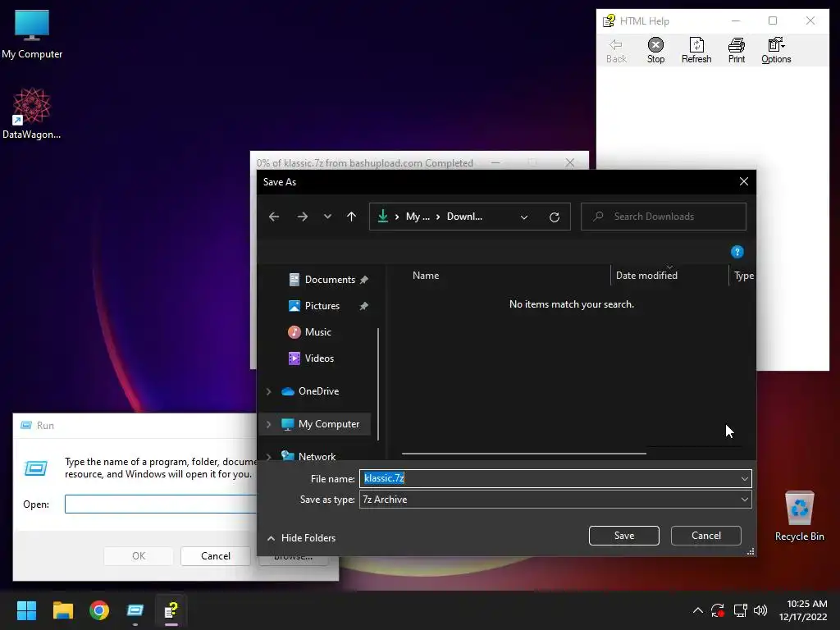
Task: Open recent locations chevron in Save As
Action: click(327, 217)
